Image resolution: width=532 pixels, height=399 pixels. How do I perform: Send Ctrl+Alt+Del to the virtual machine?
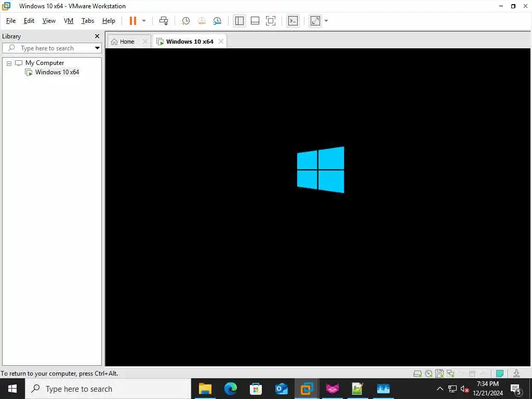click(164, 21)
